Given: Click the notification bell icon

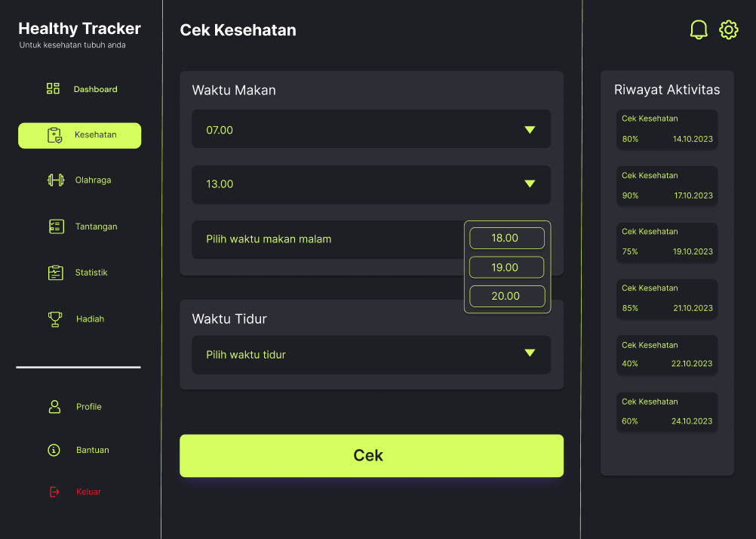Looking at the screenshot, I should coord(699,30).
